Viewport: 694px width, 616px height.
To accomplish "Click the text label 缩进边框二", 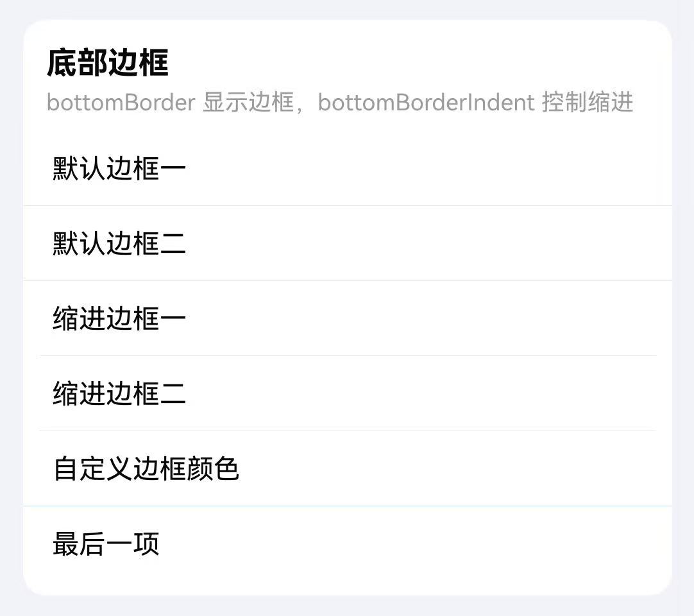I will point(119,394).
